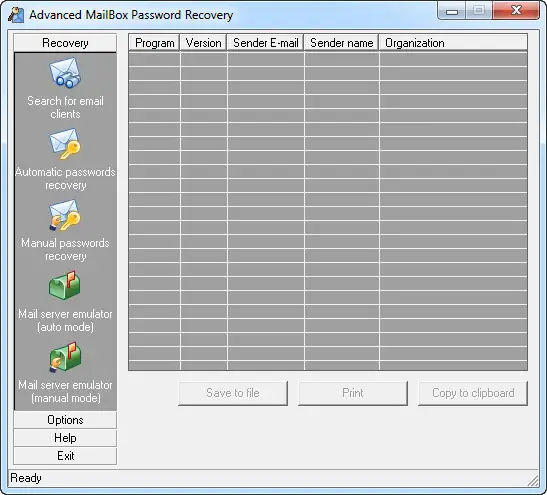Click the Copy to clipboard button

pos(473,393)
